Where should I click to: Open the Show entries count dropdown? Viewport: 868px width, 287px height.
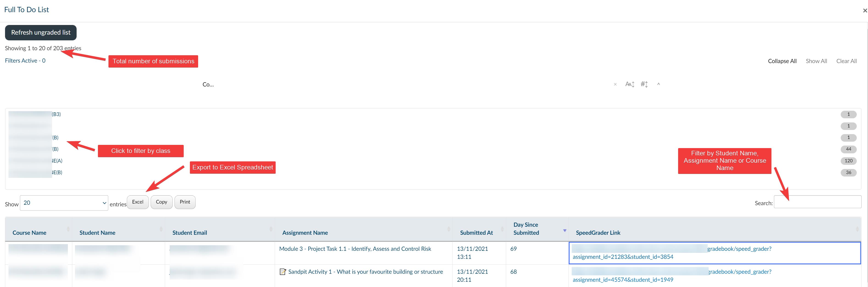point(64,203)
